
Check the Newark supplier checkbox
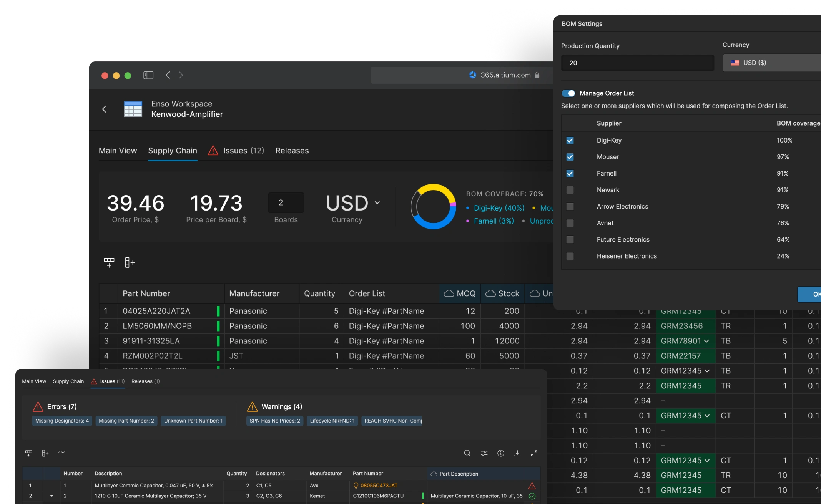coord(570,190)
